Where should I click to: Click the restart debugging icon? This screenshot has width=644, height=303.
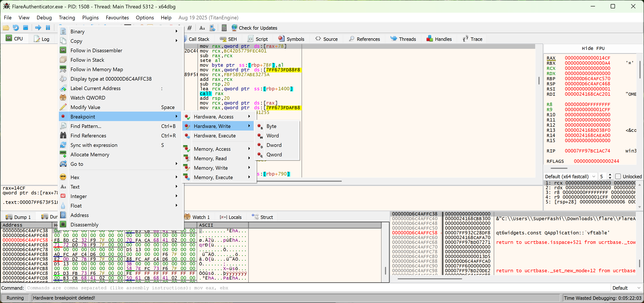[15, 28]
